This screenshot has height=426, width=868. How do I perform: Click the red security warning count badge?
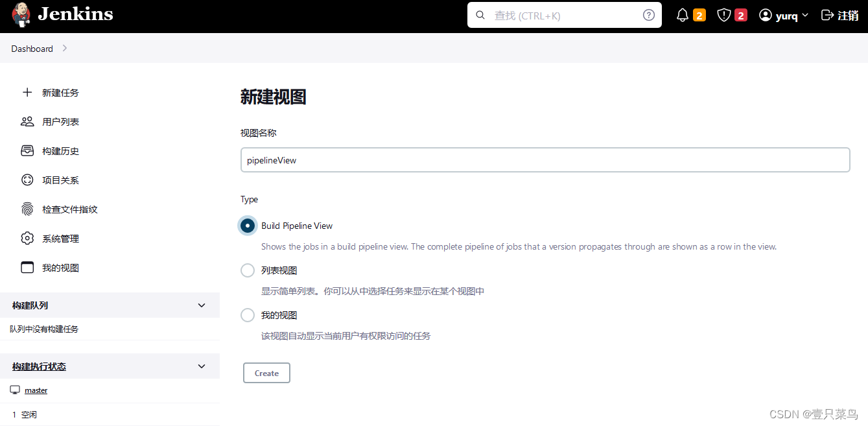pos(741,15)
